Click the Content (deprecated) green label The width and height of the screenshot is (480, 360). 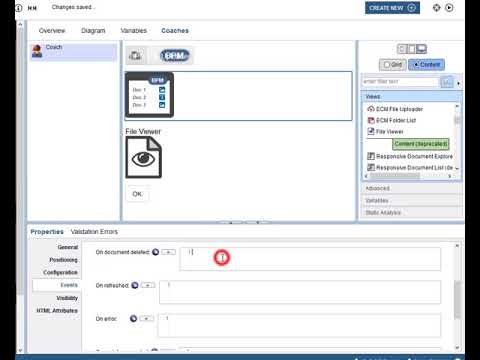tap(421, 144)
